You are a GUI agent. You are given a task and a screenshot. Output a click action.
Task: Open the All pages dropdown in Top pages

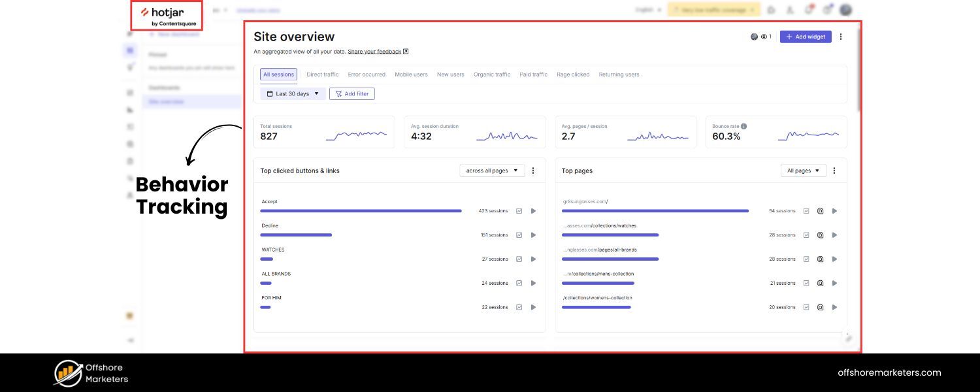click(x=803, y=171)
